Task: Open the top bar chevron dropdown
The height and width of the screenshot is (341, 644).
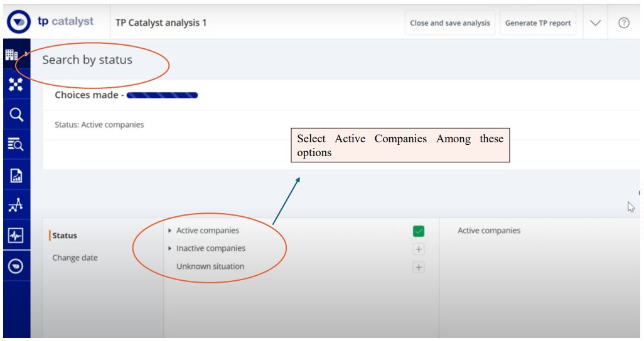Action: [x=596, y=23]
